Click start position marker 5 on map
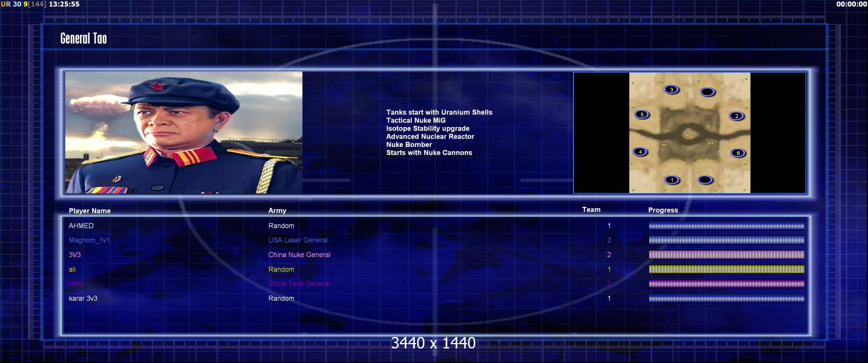Viewport: 868px width, 363px height. pyautogui.click(x=642, y=114)
